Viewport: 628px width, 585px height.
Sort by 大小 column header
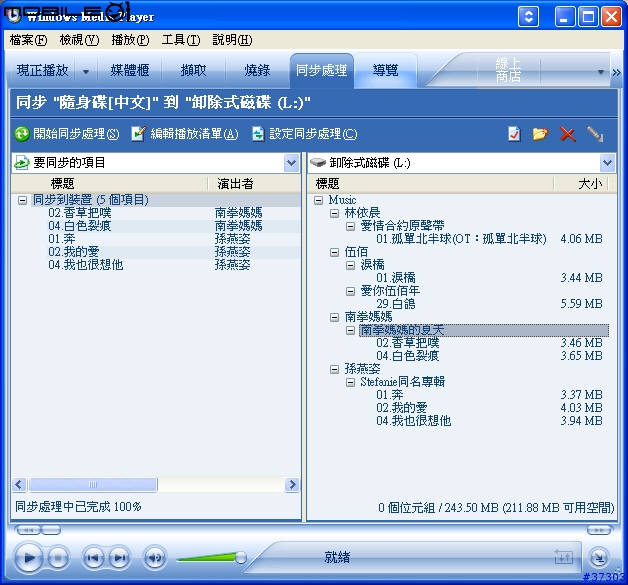(x=580, y=184)
